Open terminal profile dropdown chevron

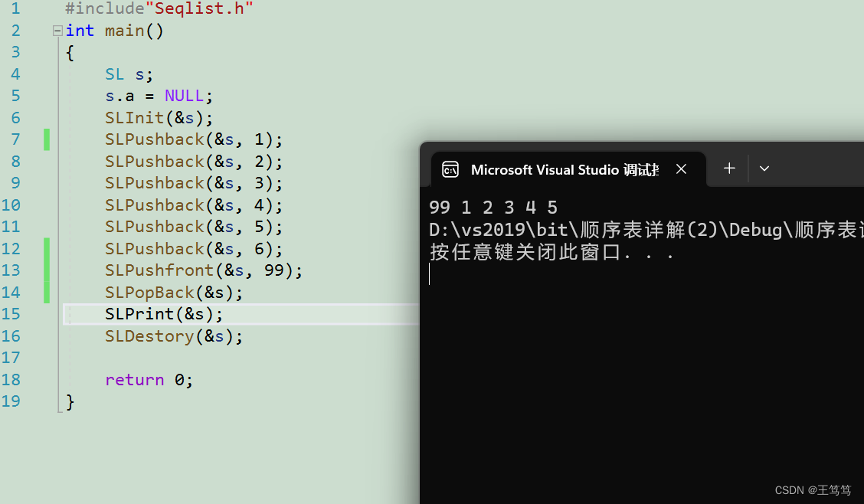(764, 169)
